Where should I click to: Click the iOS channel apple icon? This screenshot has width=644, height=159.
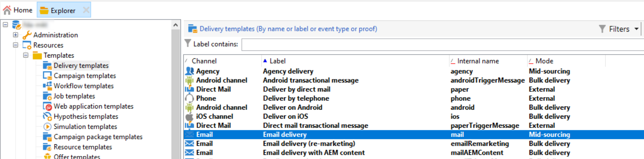[189, 116]
